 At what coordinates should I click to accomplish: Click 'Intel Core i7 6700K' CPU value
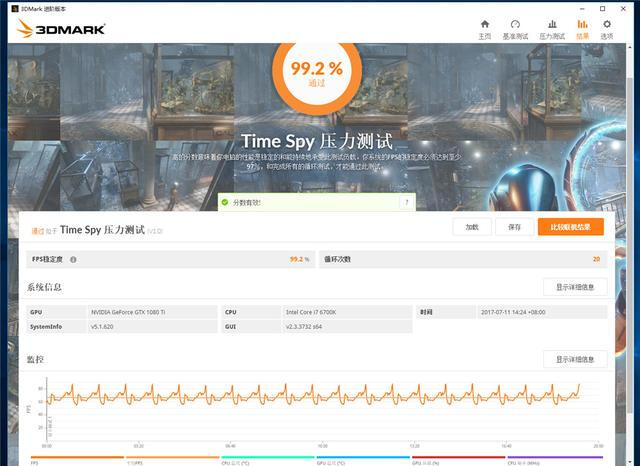pyautogui.click(x=311, y=312)
